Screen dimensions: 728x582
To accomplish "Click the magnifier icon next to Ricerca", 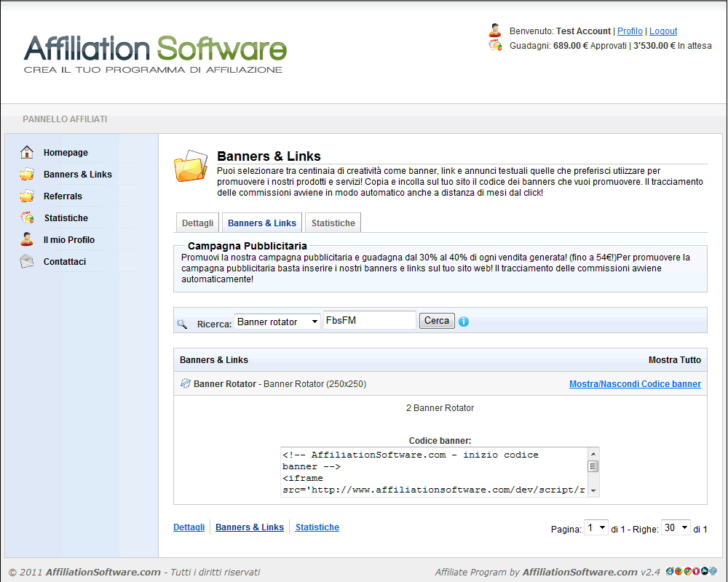I will 182,324.
